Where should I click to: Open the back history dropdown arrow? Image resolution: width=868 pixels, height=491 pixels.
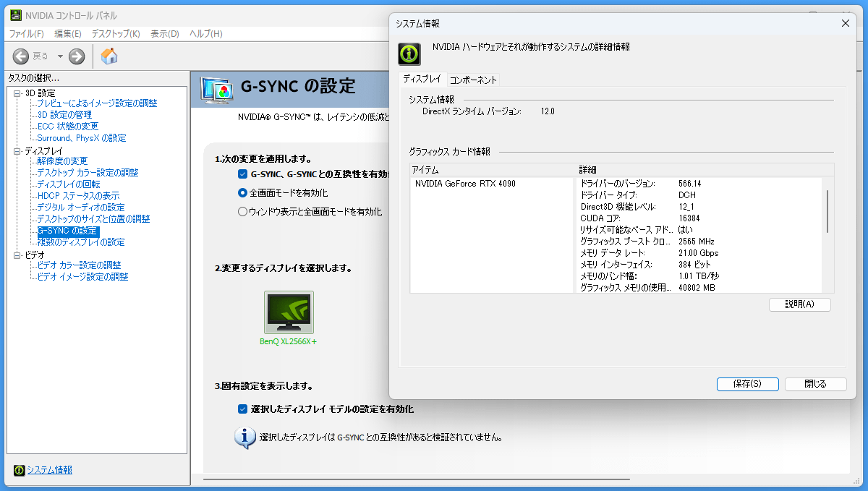[60, 56]
